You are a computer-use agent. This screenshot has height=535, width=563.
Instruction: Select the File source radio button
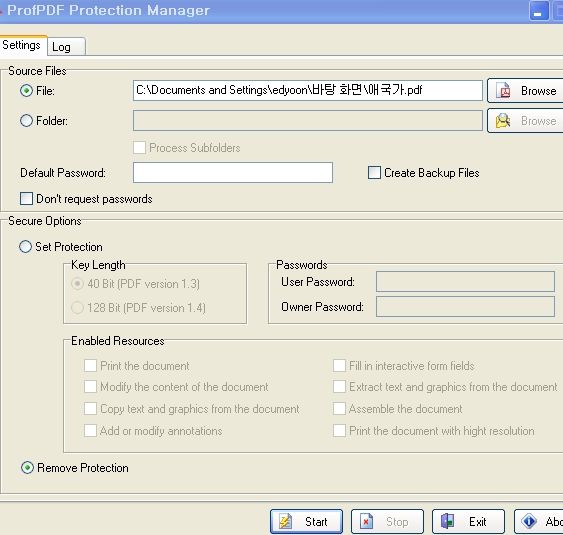coord(26,90)
